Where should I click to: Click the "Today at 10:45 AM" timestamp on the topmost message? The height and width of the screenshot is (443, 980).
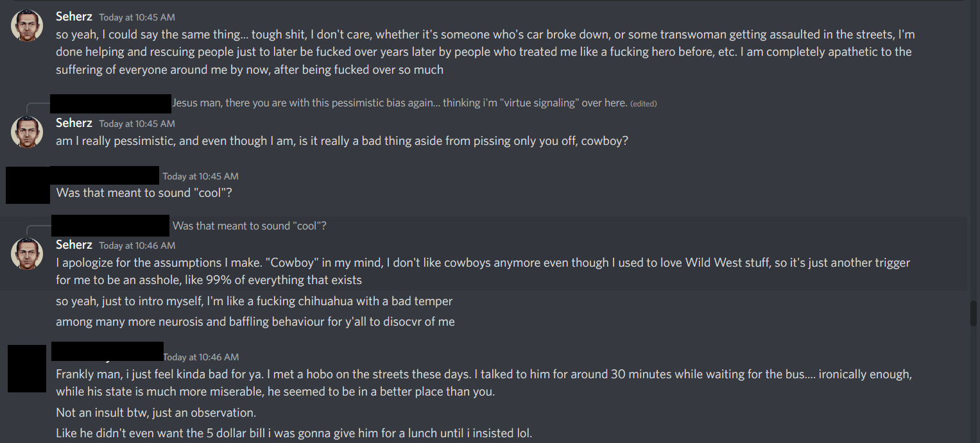coord(137,17)
